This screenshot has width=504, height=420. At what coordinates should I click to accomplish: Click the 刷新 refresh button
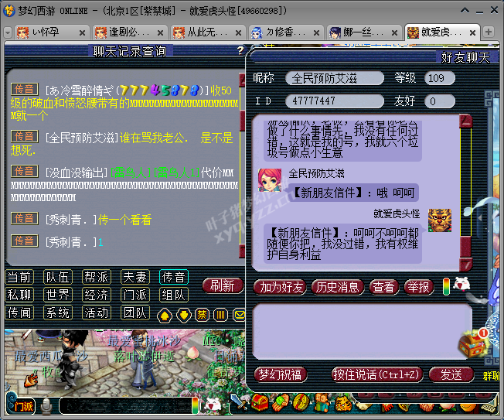pyautogui.click(x=223, y=286)
